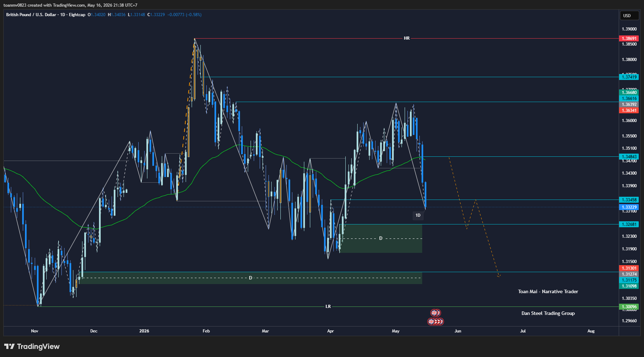This screenshot has width=644, height=357.
Task: Select the D label in the upper demand zone
Action: tap(381, 238)
